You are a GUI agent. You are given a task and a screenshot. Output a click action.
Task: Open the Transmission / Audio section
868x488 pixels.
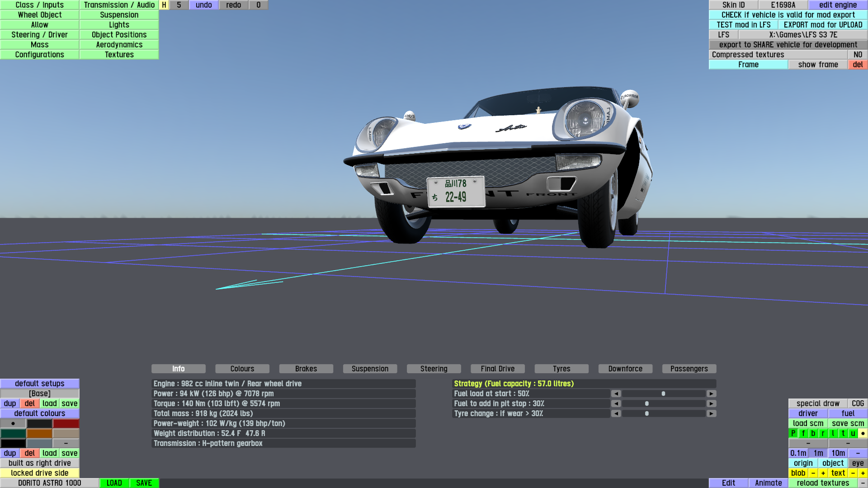119,5
